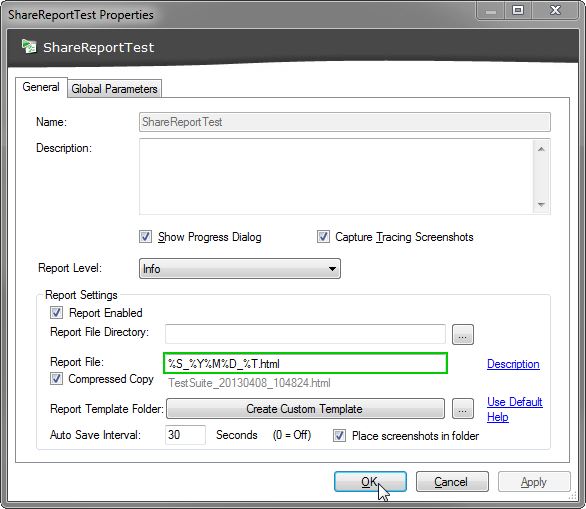Viewport: 586px width, 509px height.
Task: Click the Description scrollbar up arrow
Action: click(541, 149)
